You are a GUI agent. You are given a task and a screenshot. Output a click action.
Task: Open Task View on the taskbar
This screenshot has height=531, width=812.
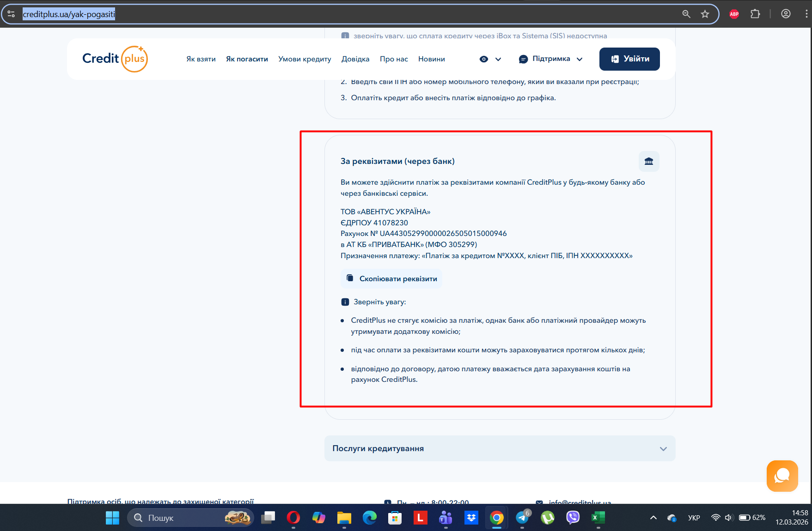pyautogui.click(x=268, y=518)
